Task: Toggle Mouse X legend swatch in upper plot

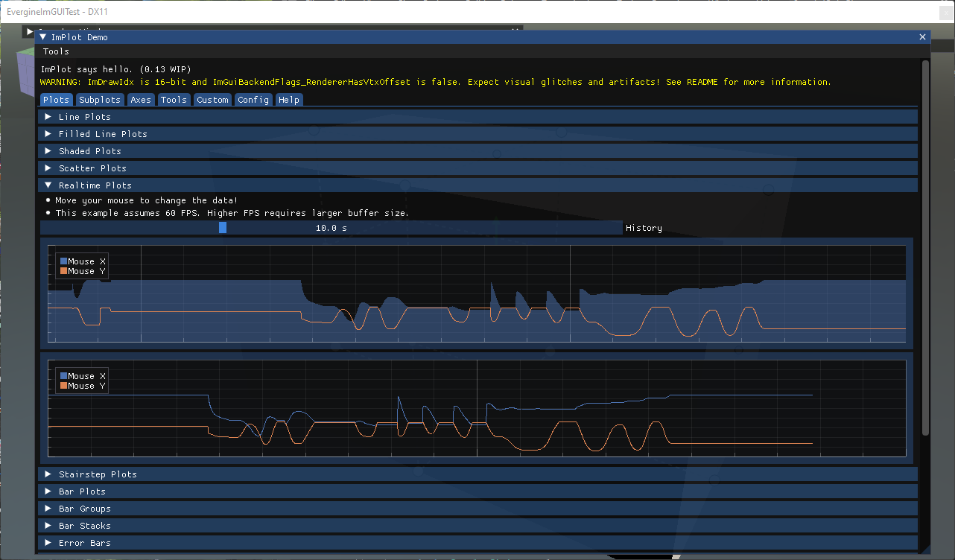Action: tap(63, 261)
